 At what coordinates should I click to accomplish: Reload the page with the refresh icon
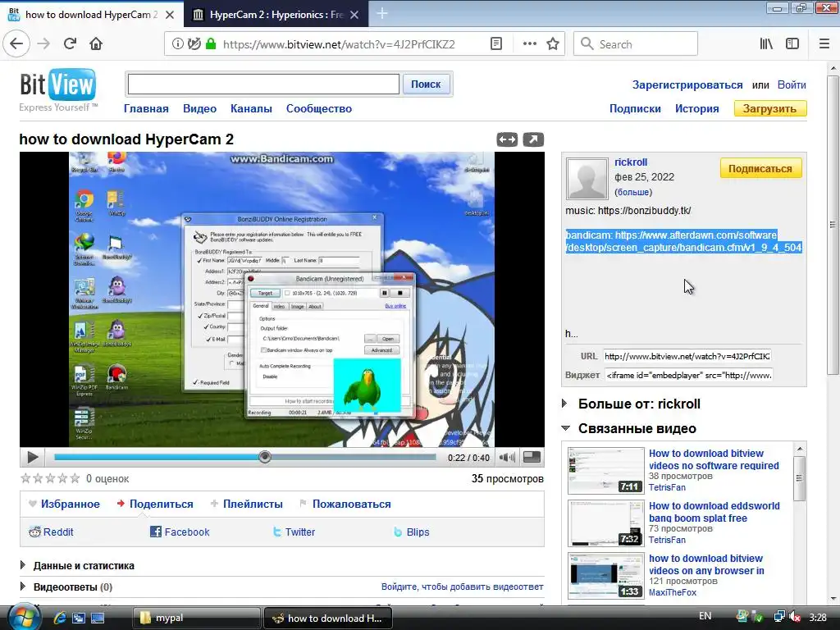[x=70, y=43]
